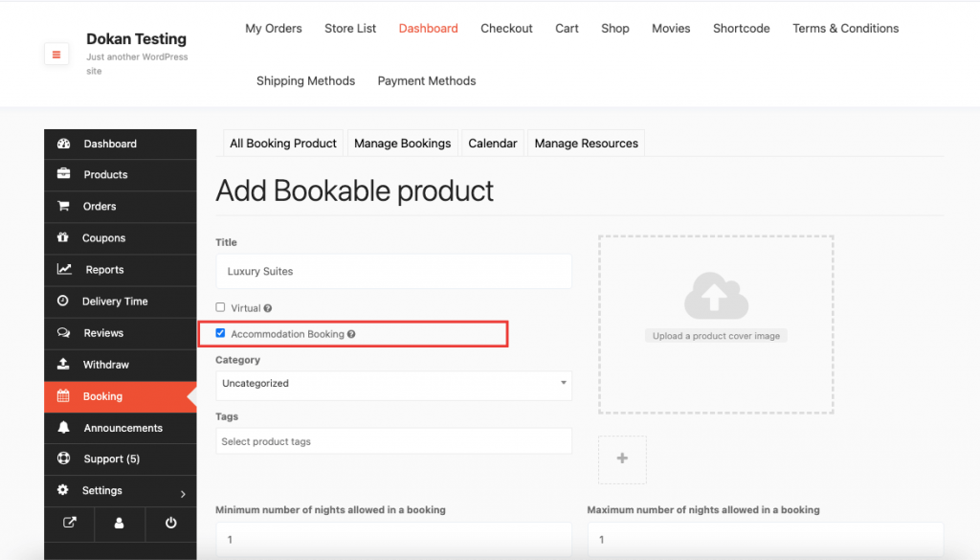Open Cart in top navigation
Screen dimensions: 980x560
(567, 28)
